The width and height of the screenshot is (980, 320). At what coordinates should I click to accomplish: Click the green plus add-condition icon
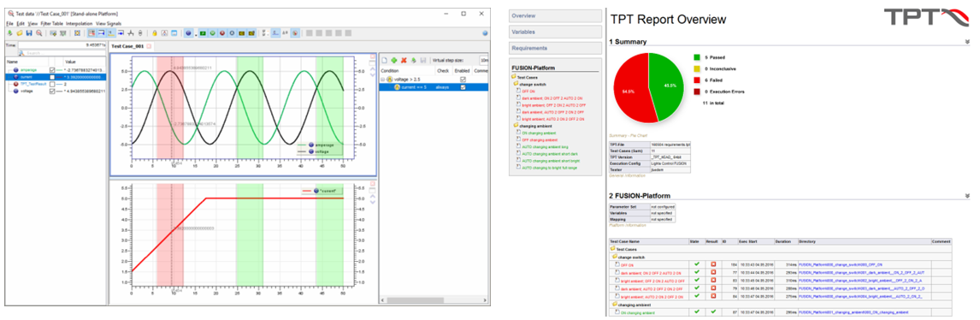393,60
